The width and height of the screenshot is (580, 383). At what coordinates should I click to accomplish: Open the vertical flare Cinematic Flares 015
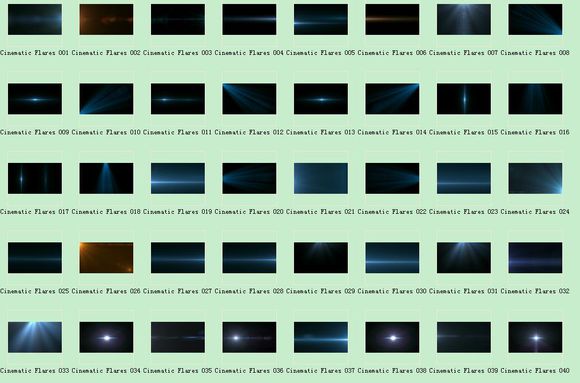point(464,99)
